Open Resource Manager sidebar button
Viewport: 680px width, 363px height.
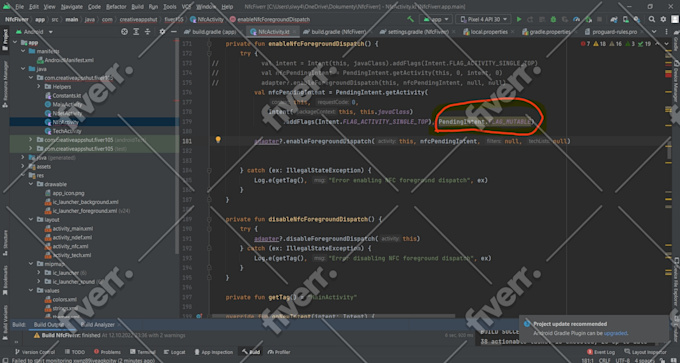[x=5, y=84]
